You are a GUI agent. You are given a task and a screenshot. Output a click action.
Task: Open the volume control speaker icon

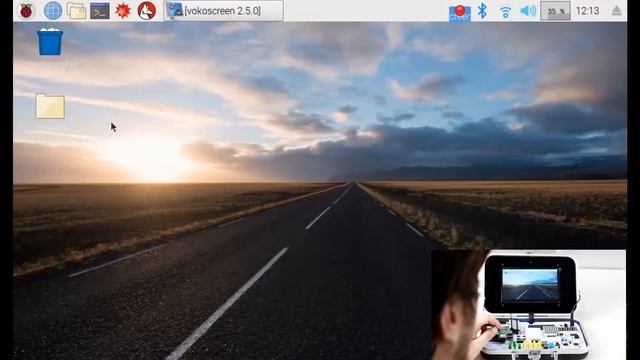pyautogui.click(x=528, y=11)
